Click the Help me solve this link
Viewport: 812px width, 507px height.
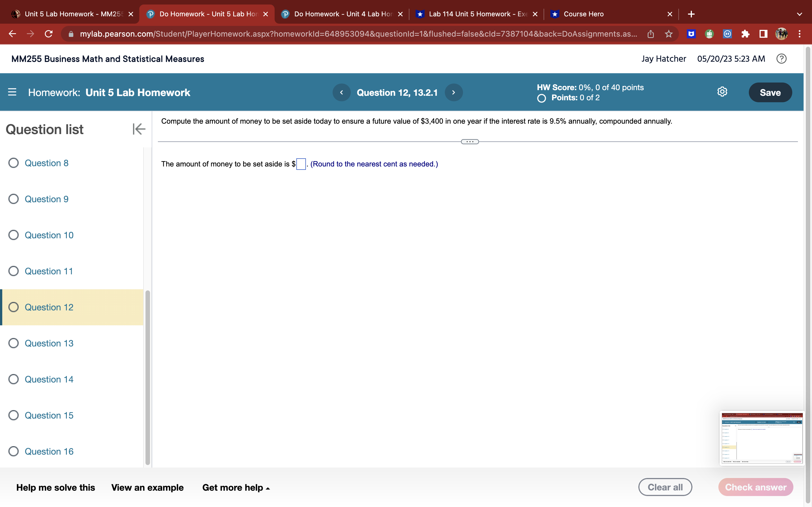click(x=56, y=487)
